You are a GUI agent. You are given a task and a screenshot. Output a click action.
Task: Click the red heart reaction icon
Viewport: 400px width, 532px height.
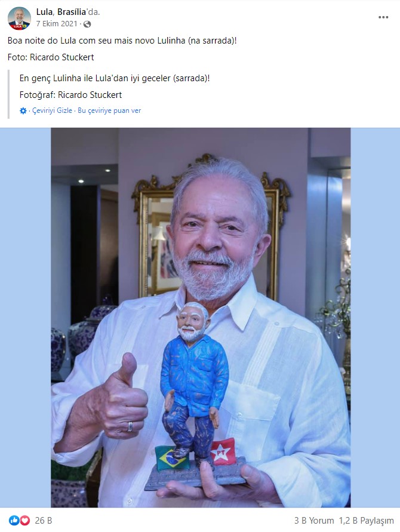(24, 520)
